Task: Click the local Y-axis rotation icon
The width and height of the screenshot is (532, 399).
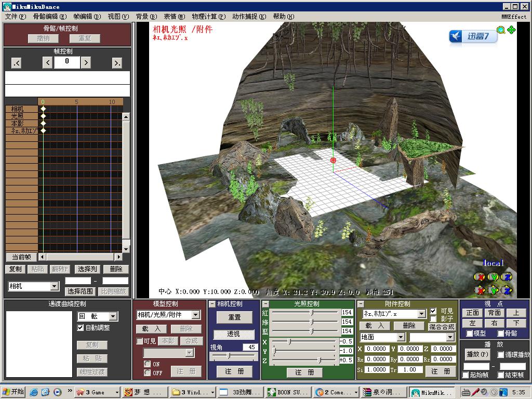Action: click(x=494, y=277)
